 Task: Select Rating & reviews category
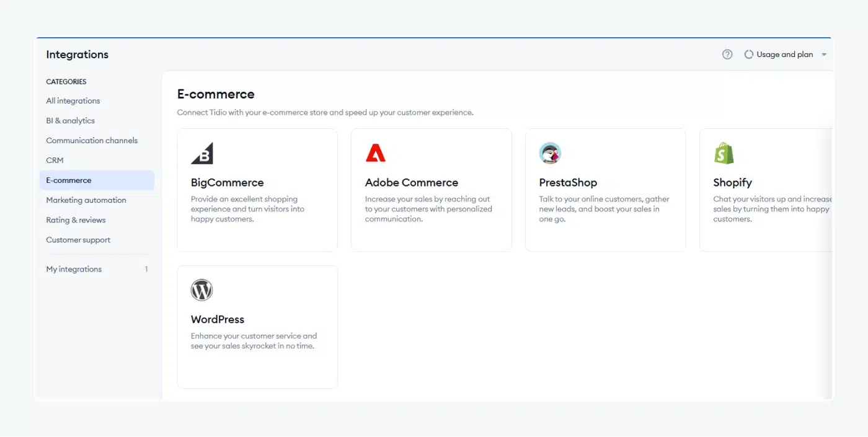point(76,220)
